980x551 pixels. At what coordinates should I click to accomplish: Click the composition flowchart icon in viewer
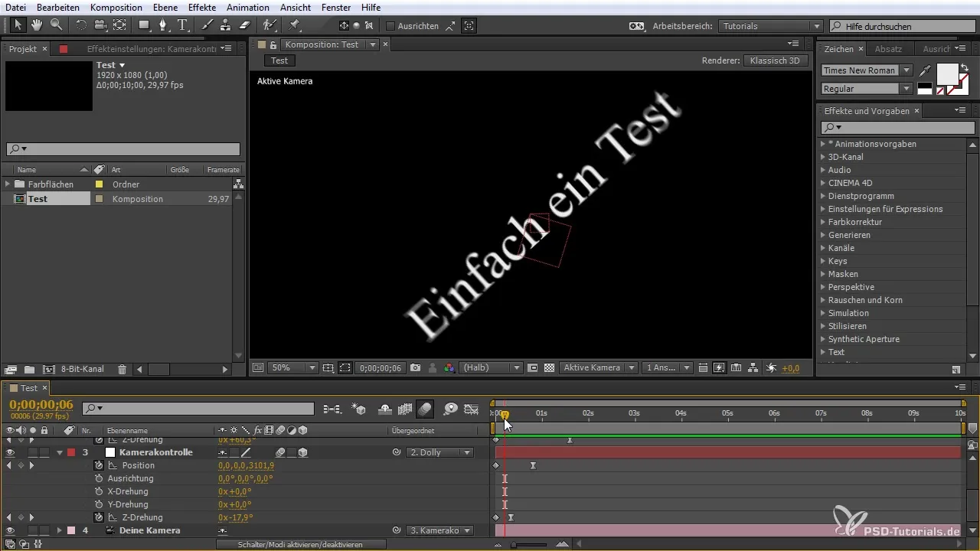(x=753, y=367)
